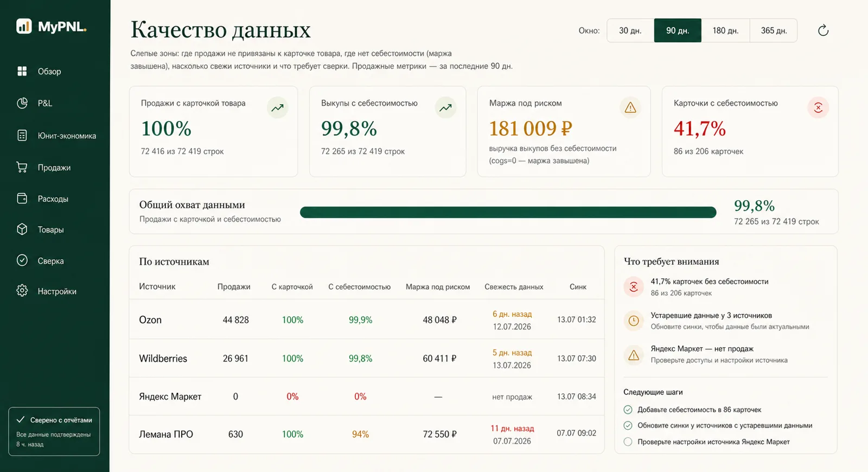This screenshot has height=472, width=868.
Task: Toggle step Добавьте себестоимость в 86 карточек
Action: pyautogui.click(x=628, y=410)
